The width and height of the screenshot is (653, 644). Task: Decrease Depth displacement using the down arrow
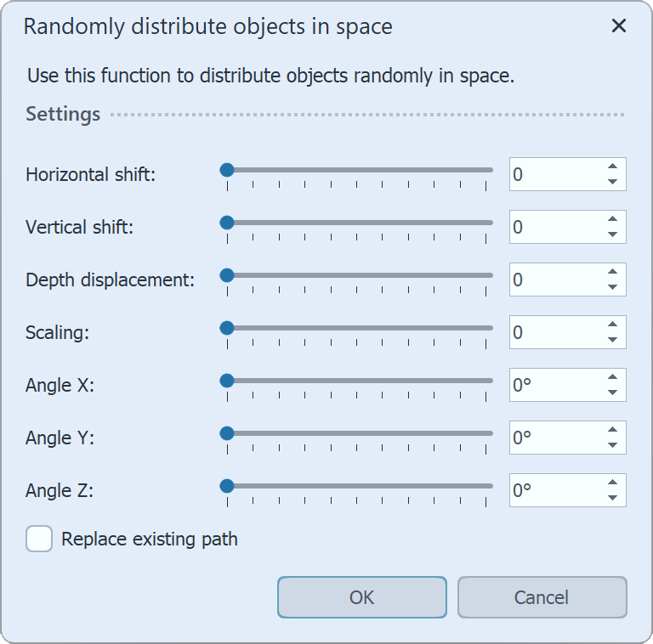point(612,287)
